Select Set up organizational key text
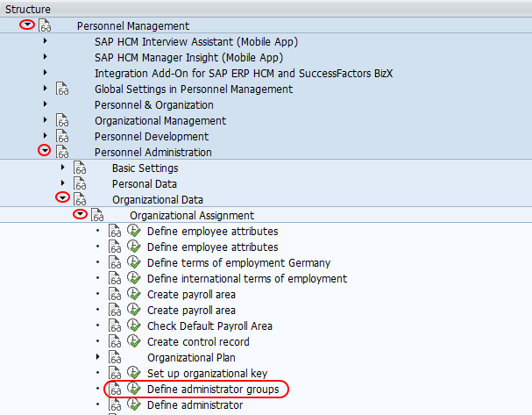Viewport: 532px width, 415px height. 208,374
